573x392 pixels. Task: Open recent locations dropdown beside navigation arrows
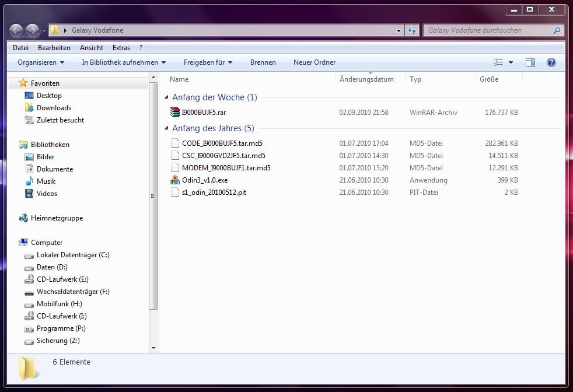click(44, 31)
